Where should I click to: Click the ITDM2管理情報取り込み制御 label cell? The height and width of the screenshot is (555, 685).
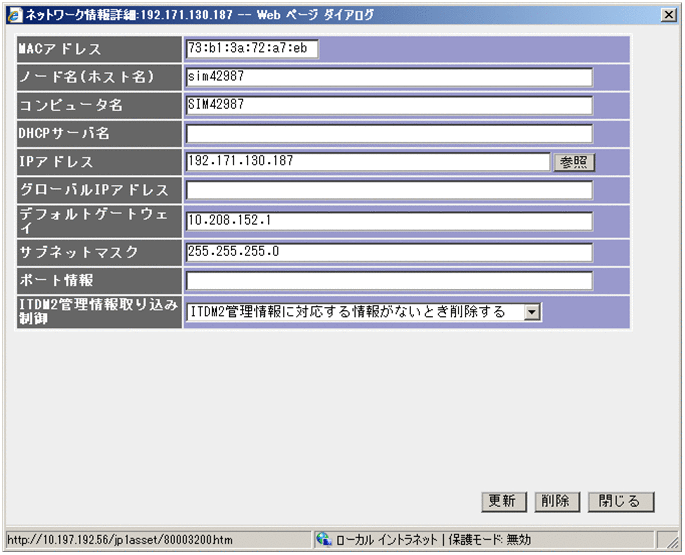tap(99, 312)
